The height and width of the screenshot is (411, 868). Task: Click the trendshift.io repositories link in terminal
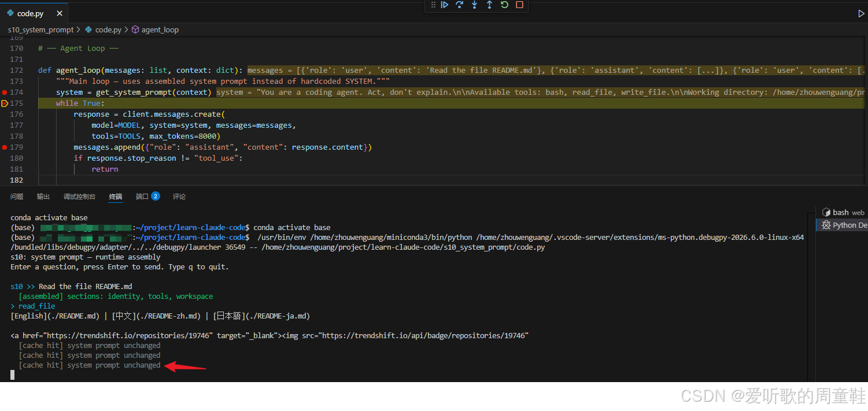click(127, 335)
